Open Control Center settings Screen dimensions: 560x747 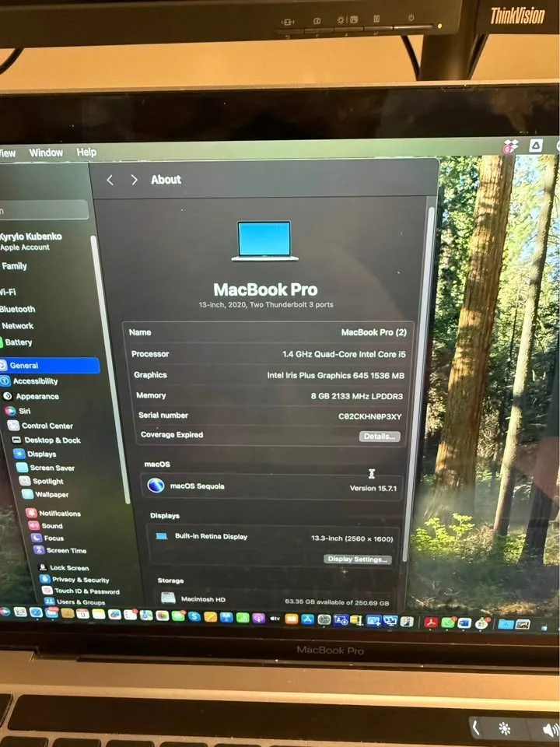click(41, 426)
